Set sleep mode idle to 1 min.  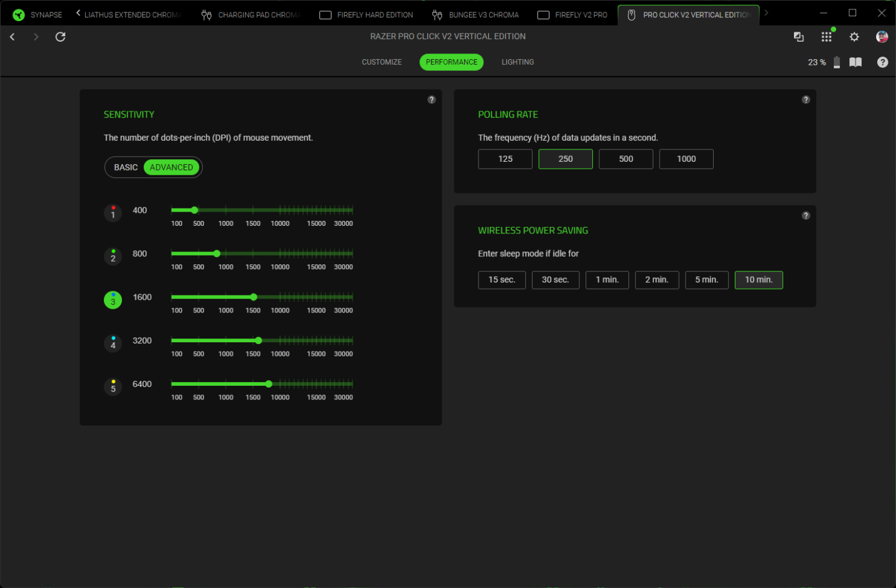(x=607, y=280)
